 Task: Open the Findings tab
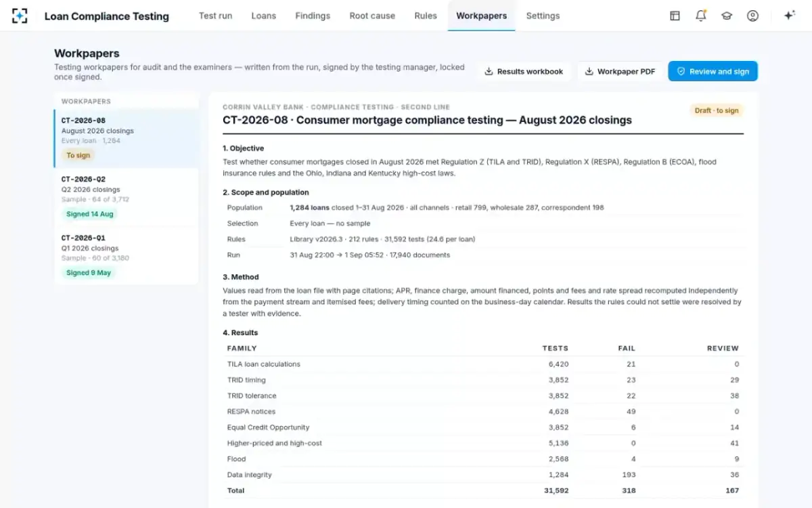pos(313,16)
